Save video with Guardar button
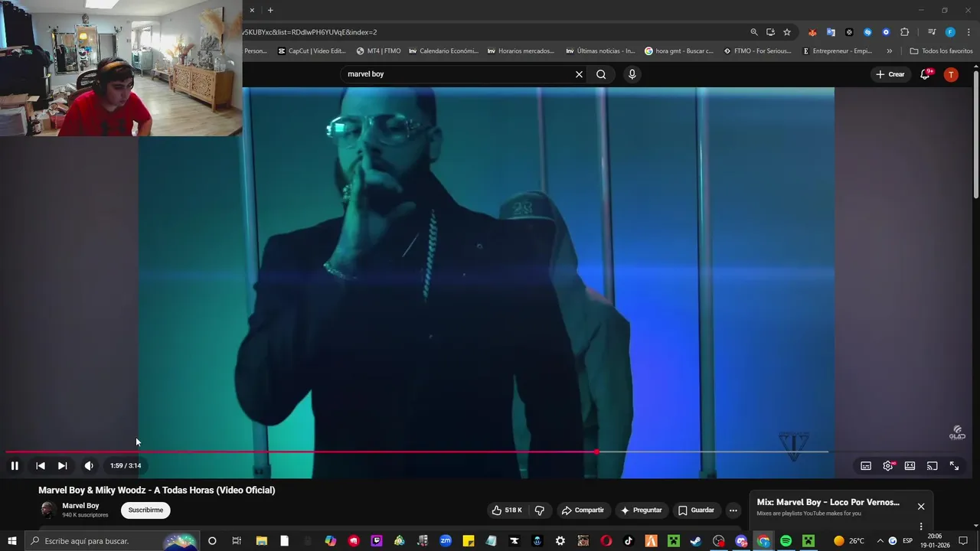The width and height of the screenshot is (980, 551). point(696,510)
